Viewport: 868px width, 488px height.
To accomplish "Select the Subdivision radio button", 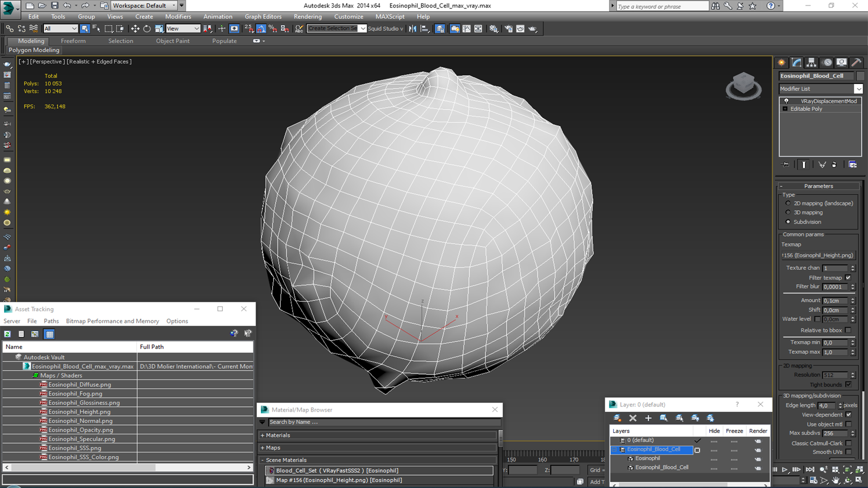I will 788,222.
